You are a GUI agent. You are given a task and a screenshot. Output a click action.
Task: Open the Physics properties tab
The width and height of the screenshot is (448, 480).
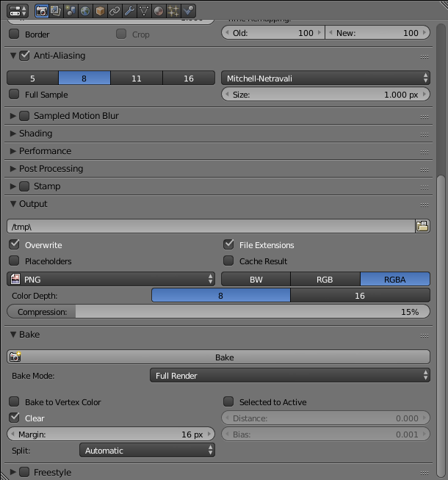coord(188,11)
